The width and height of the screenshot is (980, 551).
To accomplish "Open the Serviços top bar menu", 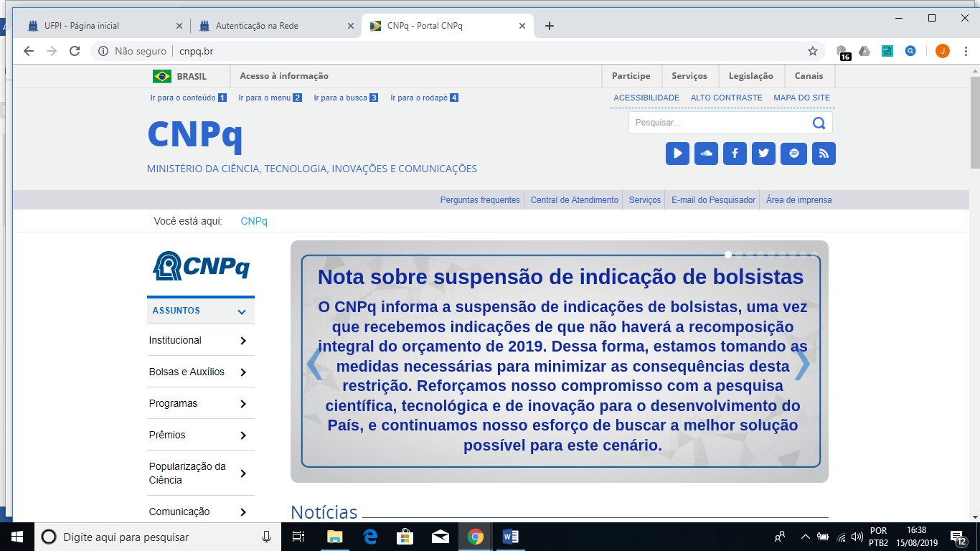I will click(x=689, y=76).
